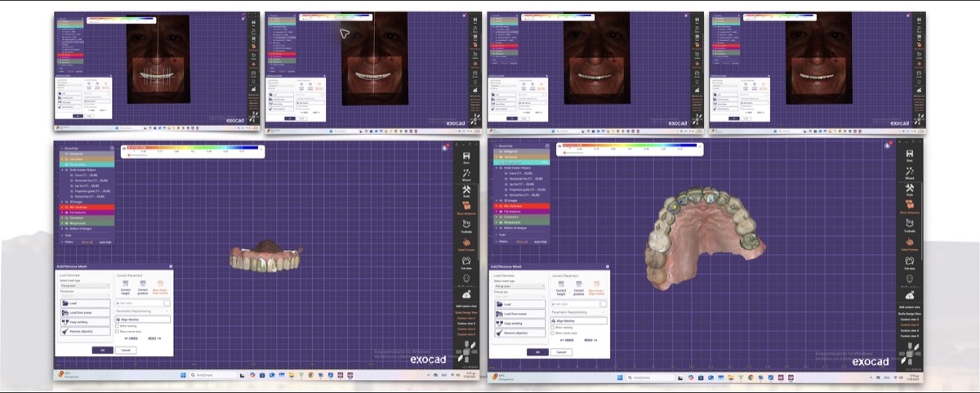
Task: Enable Show mirror axis checkbox in lower-left dialog
Action: click(117, 331)
